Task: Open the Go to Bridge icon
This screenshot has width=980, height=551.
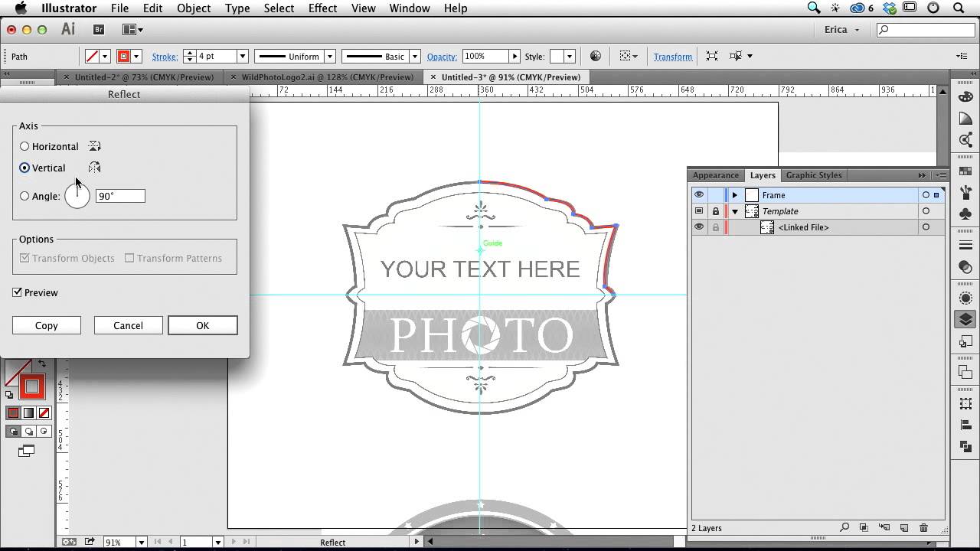Action: tap(99, 30)
